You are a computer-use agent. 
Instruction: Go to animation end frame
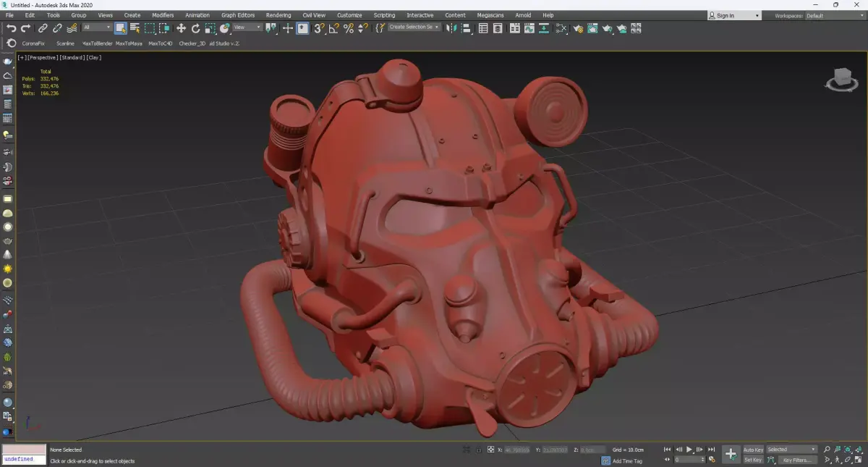tap(712, 450)
